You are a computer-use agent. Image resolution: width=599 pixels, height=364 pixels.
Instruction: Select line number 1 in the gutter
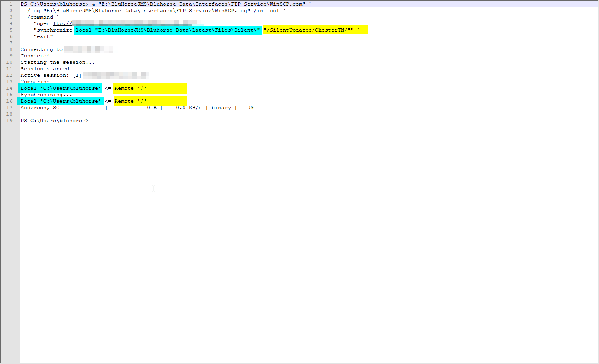coord(11,4)
